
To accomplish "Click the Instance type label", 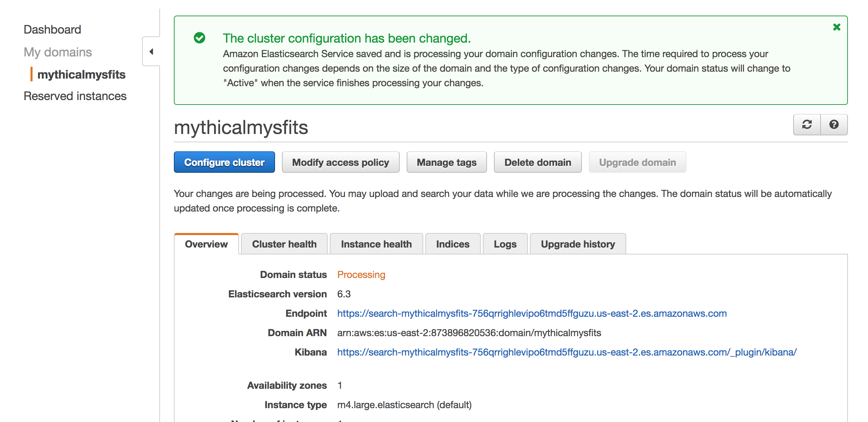I will click(295, 405).
